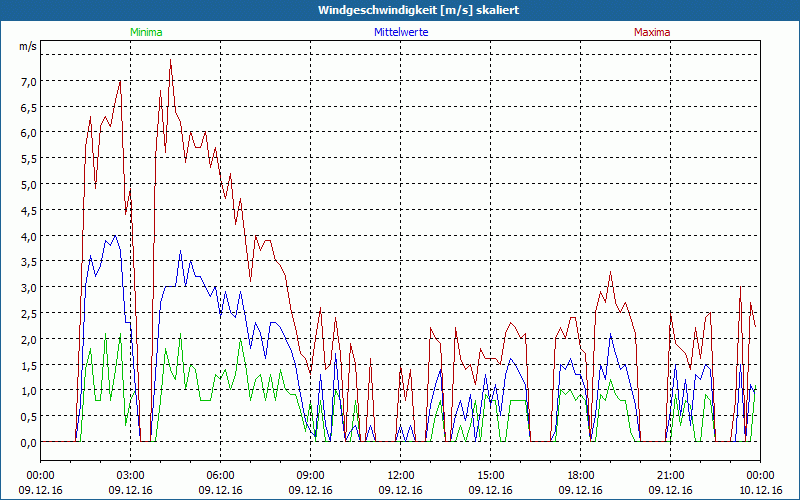The image size is (800, 500).
Task: Click the 10.12.16 date label
Action: coord(760,490)
